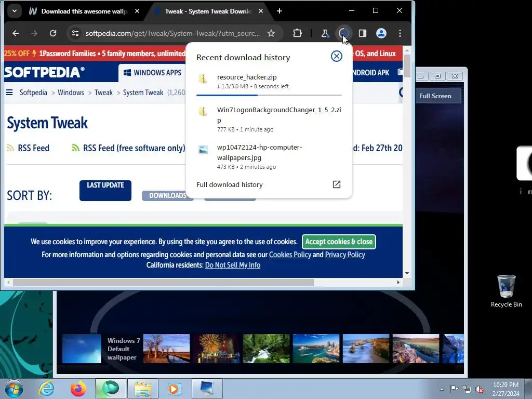Select the fireworks wallpaper thumbnail
Image resolution: width=532 pixels, height=399 pixels.
217,349
